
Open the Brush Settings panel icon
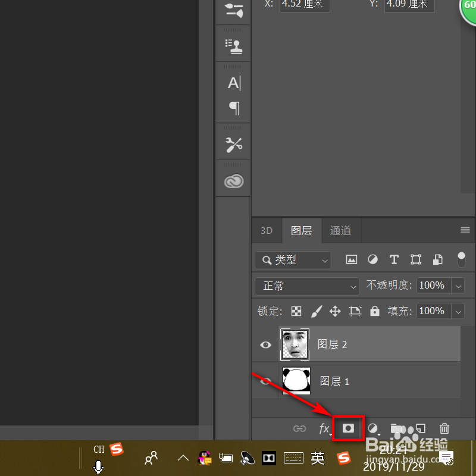[x=233, y=10]
